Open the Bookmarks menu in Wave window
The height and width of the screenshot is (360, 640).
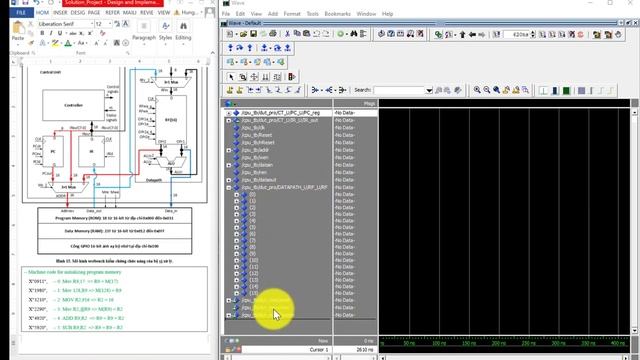[x=337, y=14]
